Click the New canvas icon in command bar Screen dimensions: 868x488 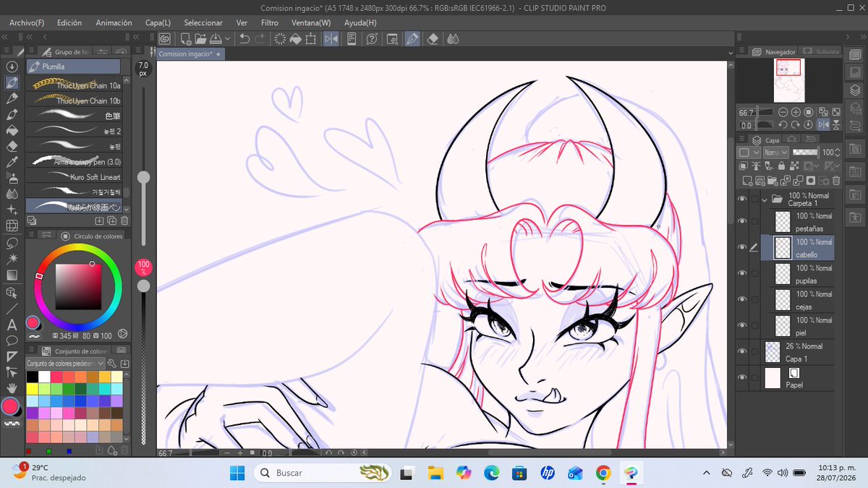tap(186, 39)
